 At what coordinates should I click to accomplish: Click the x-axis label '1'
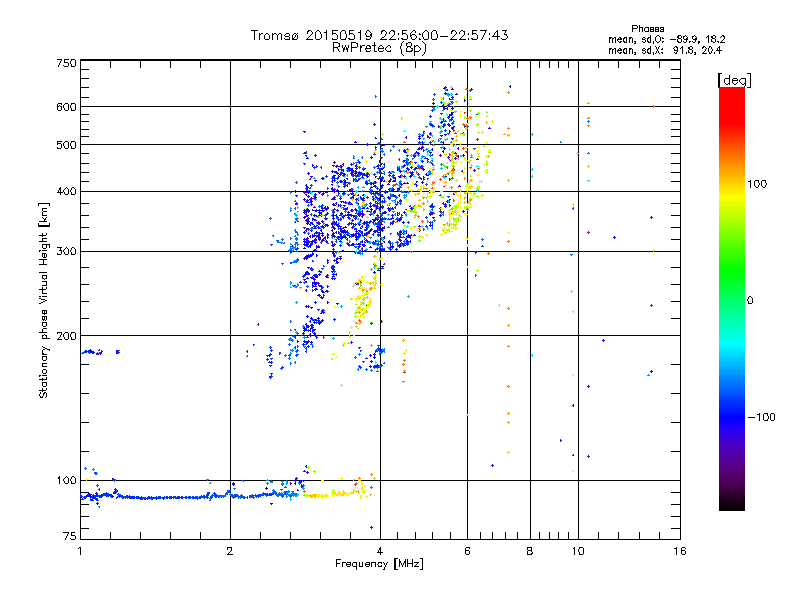pyautogui.click(x=80, y=551)
